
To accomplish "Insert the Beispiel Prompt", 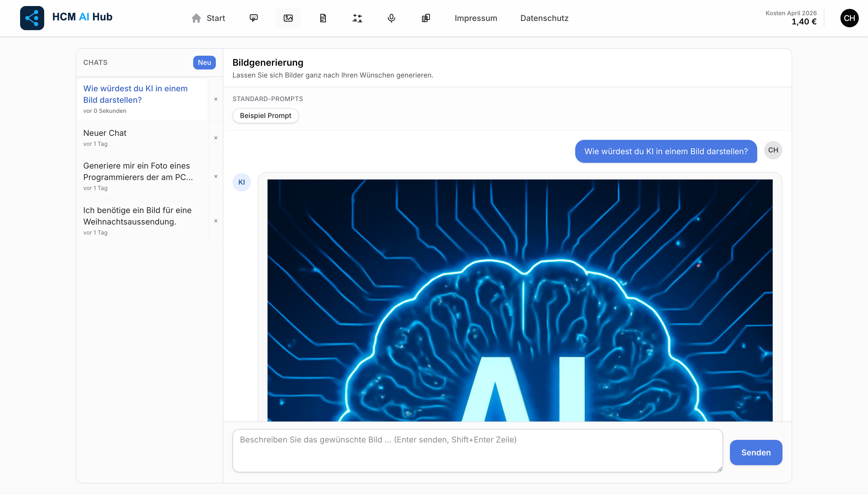I will click(x=266, y=116).
